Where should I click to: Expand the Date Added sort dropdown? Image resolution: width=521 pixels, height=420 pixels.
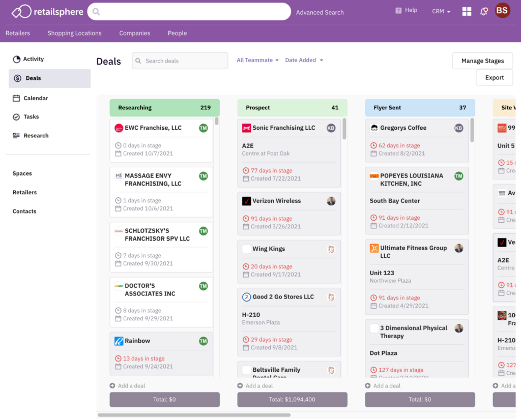coord(304,60)
